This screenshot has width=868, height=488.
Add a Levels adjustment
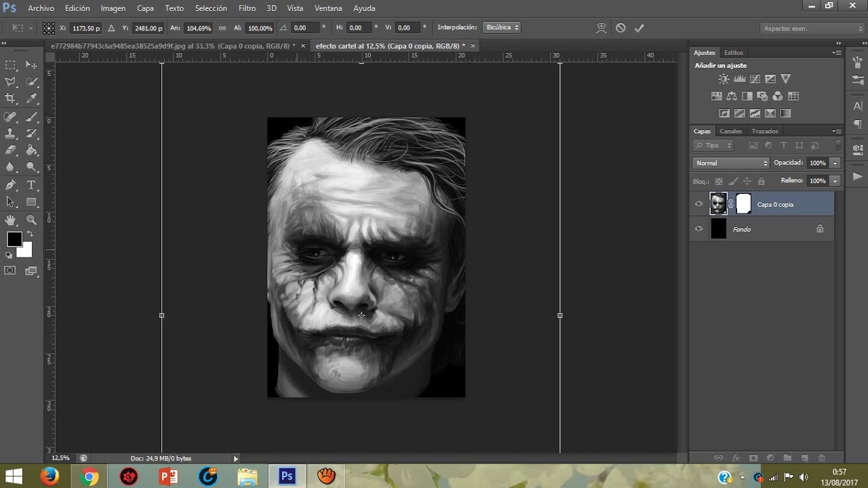(740, 79)
